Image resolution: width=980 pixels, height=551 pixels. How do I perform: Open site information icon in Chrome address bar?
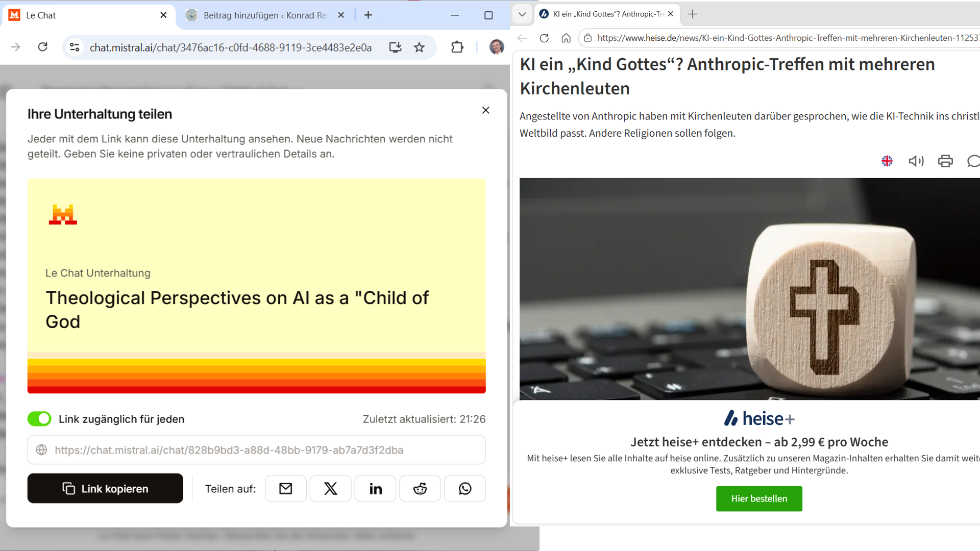[75, 47]
